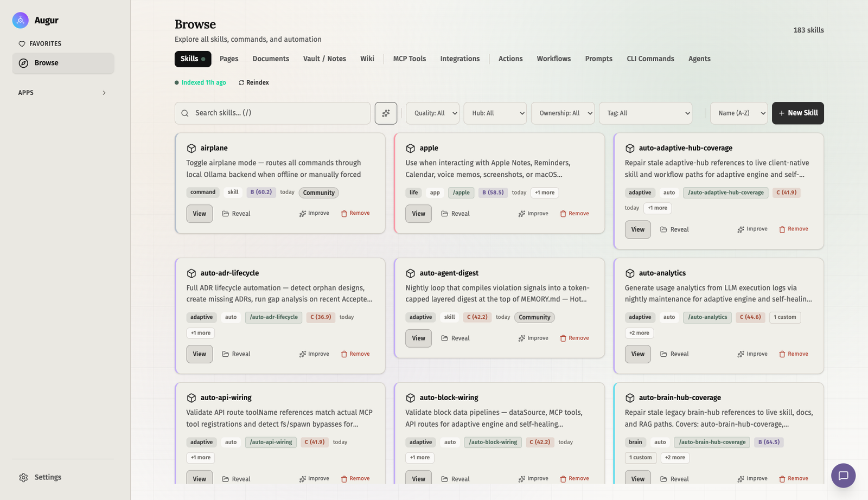
Task: Click the auto-agent-digest cube icon
Action: 410,273
